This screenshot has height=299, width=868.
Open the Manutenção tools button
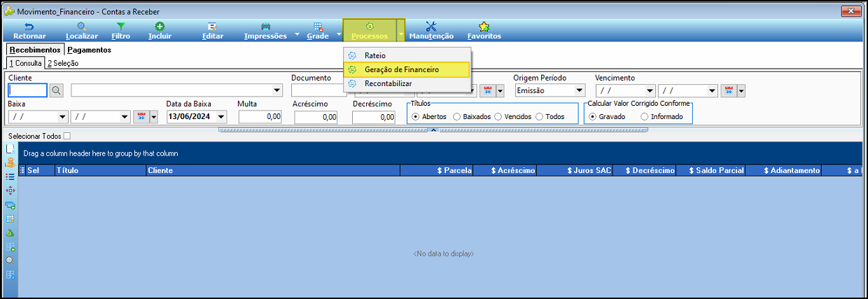coord(431,31)
